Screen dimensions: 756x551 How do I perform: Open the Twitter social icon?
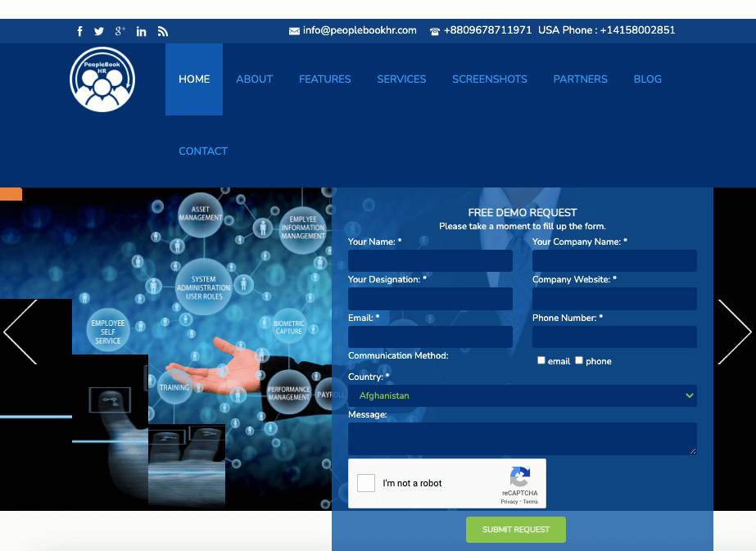(99, 31)
